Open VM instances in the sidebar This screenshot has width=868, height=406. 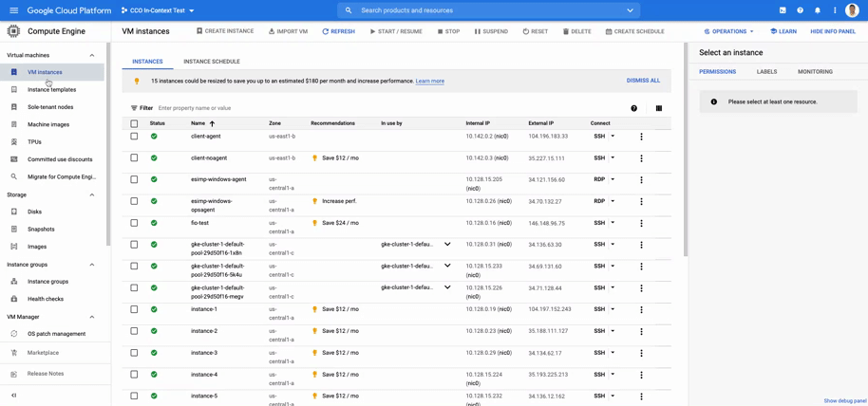click(x=52, y=72)
